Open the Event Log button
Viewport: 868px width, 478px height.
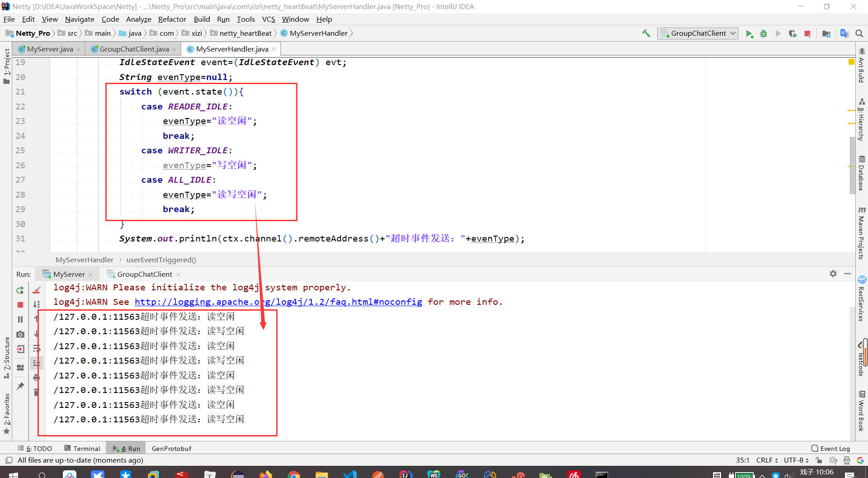click(x=831, y=449)
